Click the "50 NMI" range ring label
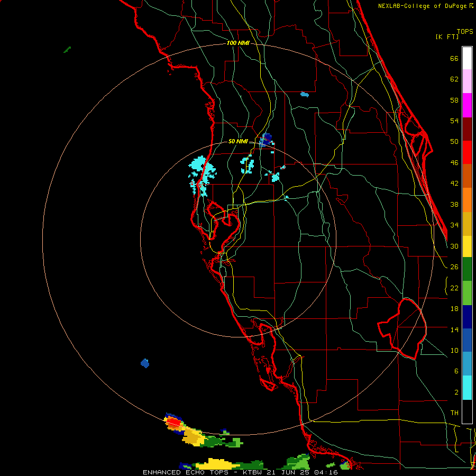 237,141
